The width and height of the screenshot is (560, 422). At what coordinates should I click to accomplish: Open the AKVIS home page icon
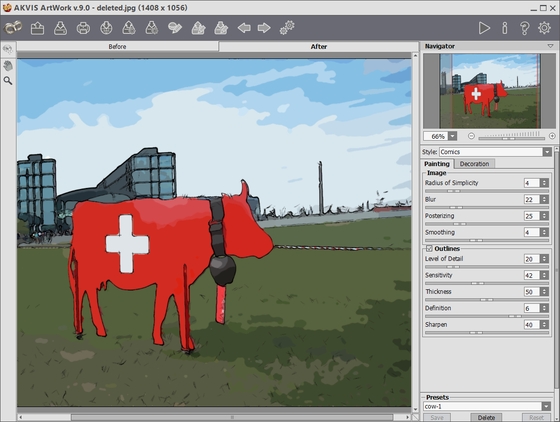13,27
